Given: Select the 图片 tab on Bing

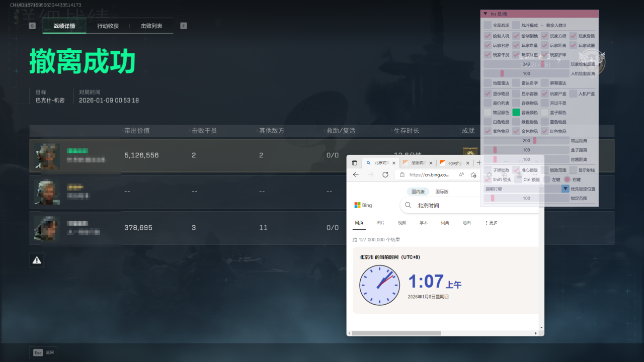Looking at the screenshot, I should tap(381, 223).
